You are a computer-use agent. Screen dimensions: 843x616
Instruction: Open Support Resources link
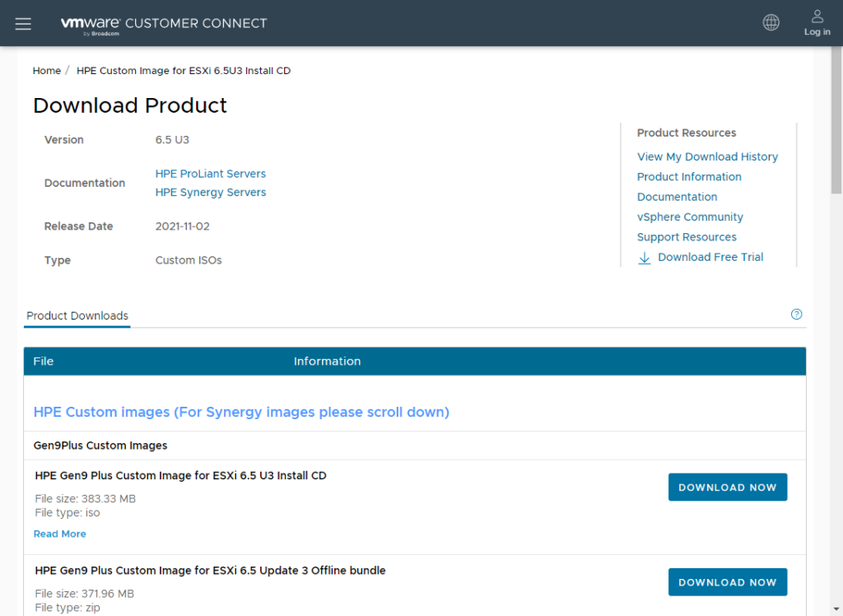pos(687,236)
